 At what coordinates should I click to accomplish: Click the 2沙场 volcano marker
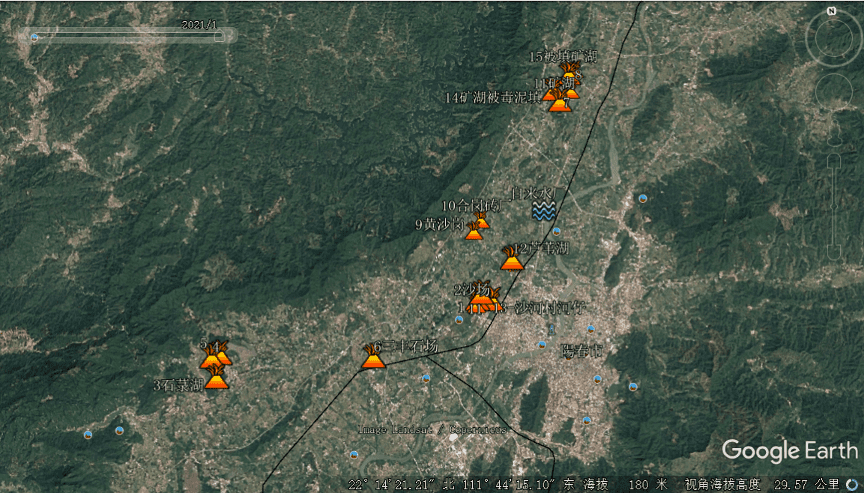[480, 296]
